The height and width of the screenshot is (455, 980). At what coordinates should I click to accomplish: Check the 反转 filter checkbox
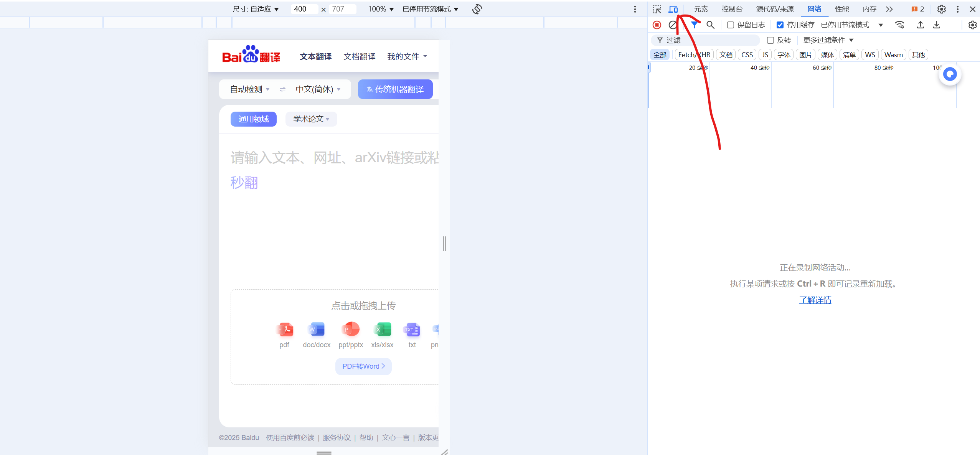coord(770,40)
